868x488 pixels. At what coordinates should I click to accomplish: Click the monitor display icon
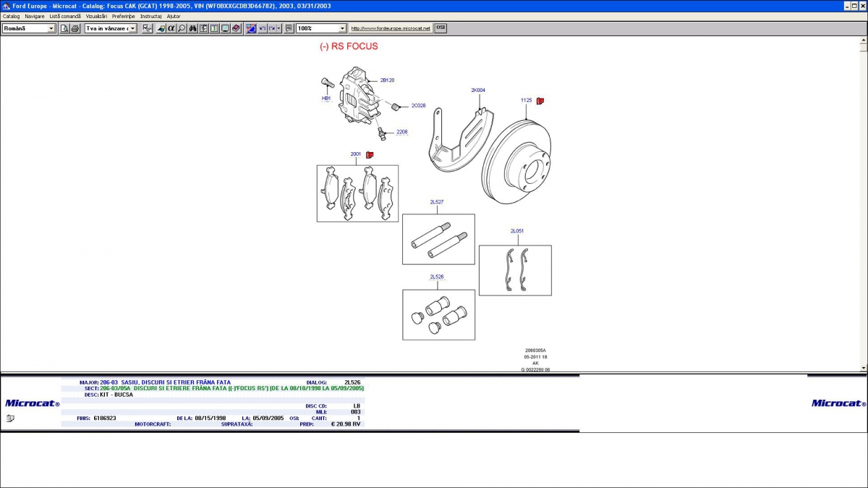pyautogui.click(x=226, y=28)
